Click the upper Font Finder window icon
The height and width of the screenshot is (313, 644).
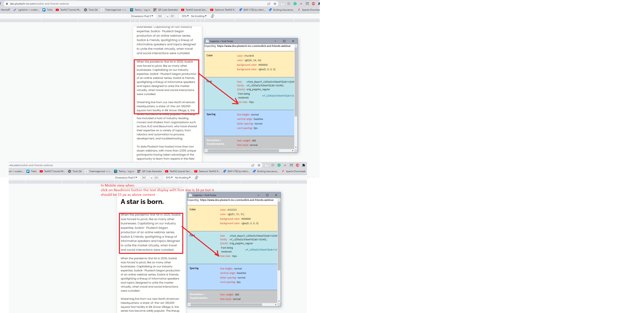click(x=207, y=41)
